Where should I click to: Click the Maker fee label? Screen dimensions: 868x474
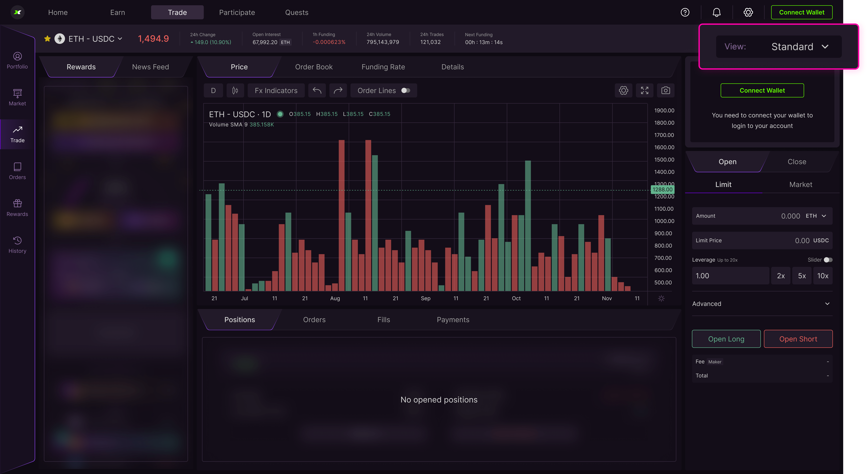(x=715, y=362)
